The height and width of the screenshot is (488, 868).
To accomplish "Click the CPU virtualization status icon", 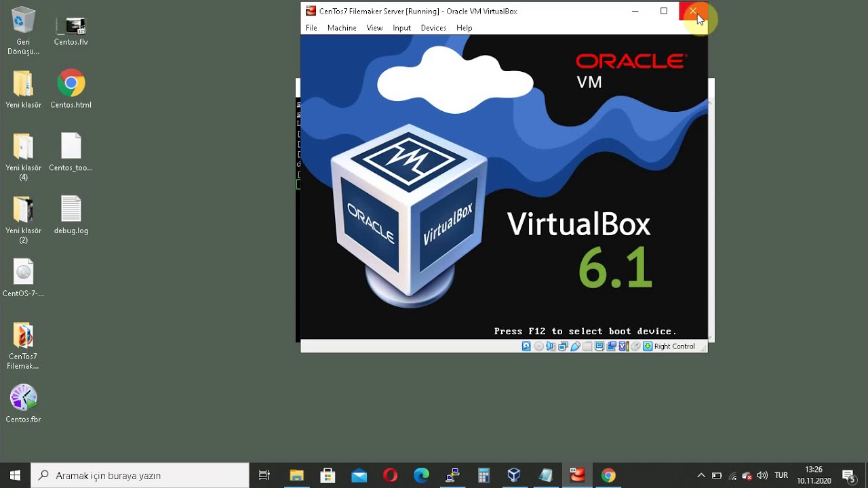I will coord(624,346).
